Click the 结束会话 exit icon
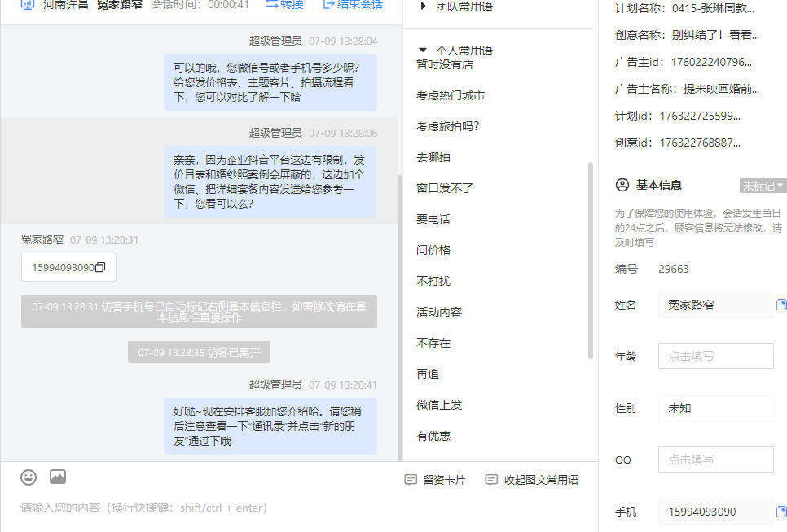This screenshot has width=787, height=532. (329, 5)
